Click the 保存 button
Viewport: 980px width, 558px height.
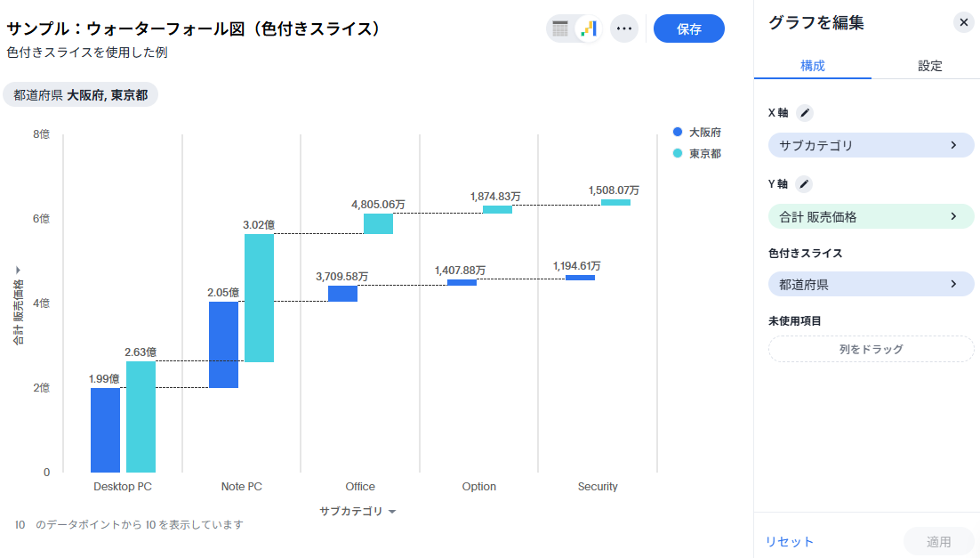pos(688,28)
